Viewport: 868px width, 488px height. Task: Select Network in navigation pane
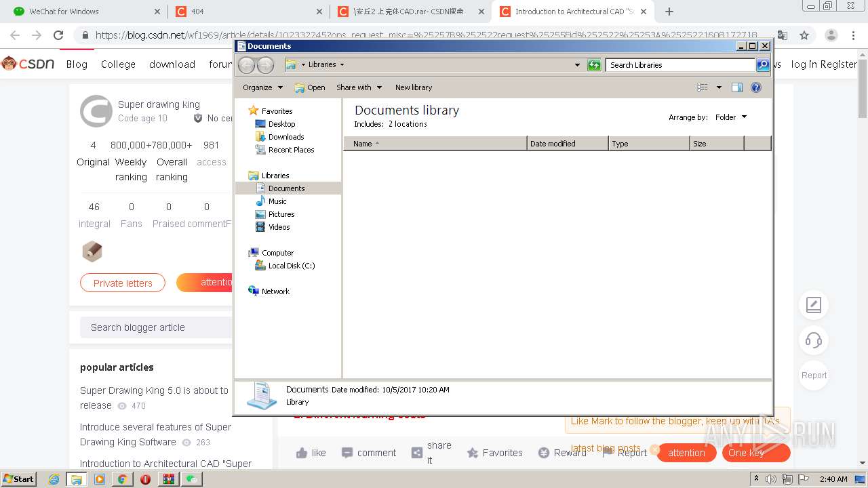(x=275, y=291)
